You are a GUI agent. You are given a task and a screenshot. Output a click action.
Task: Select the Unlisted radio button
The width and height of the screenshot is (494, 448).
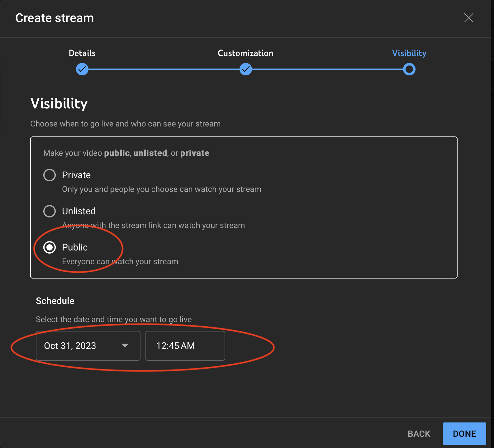pos(50,211)
